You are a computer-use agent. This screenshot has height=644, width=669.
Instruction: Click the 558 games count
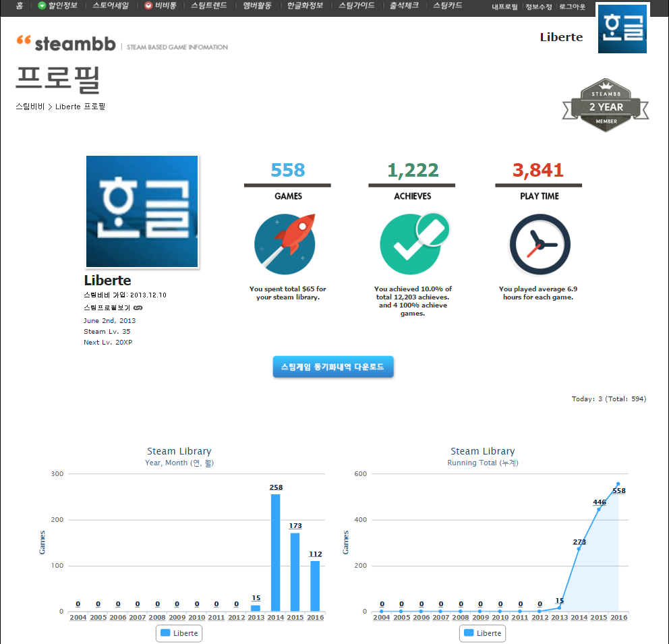[288, 170]
